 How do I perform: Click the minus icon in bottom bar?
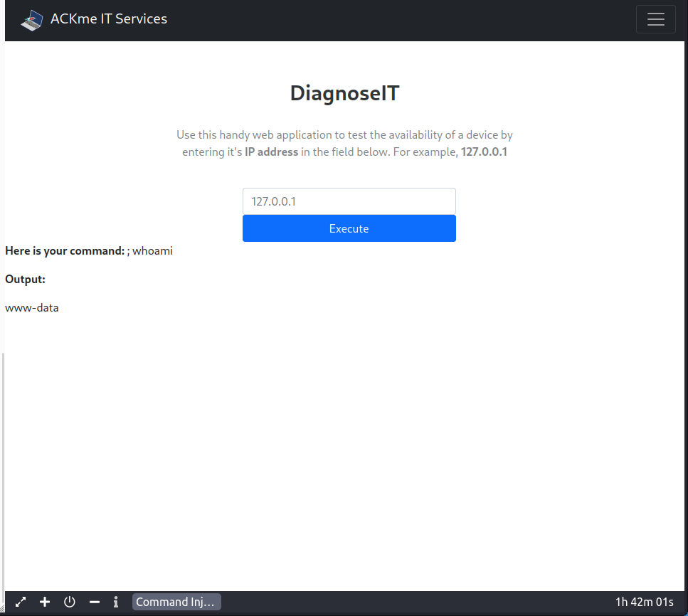coord(94,602)
